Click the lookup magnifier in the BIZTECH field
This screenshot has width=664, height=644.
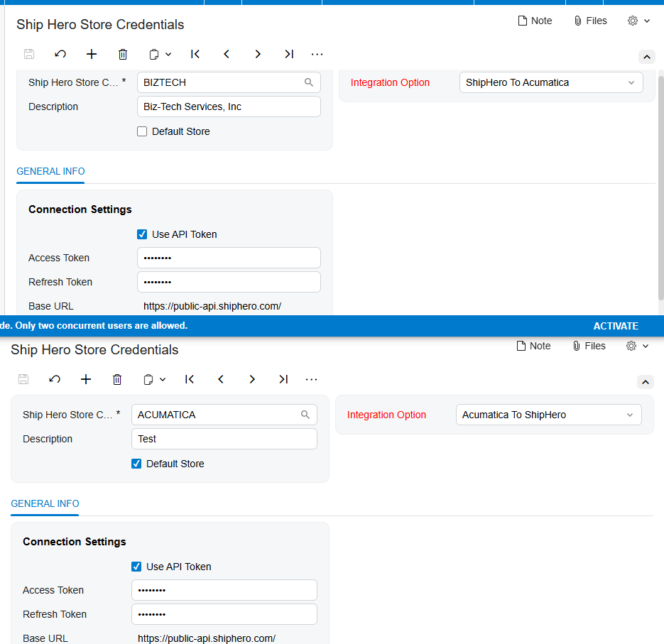pos(309,82)
